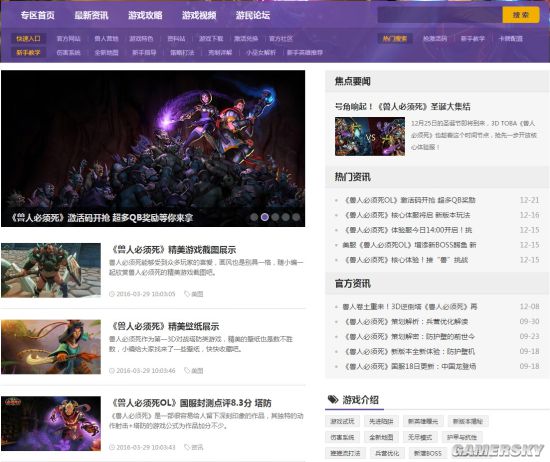Select the 新版本揭秘 tag button

tap(468, 421)
